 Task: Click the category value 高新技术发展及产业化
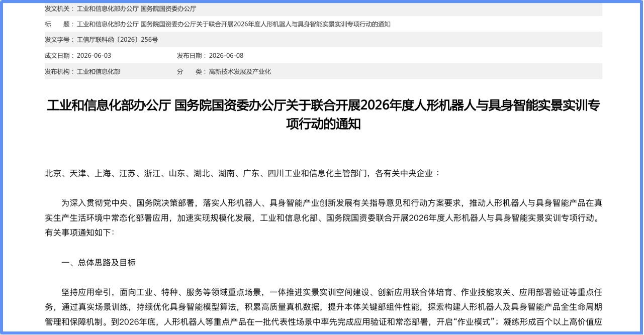240,71
